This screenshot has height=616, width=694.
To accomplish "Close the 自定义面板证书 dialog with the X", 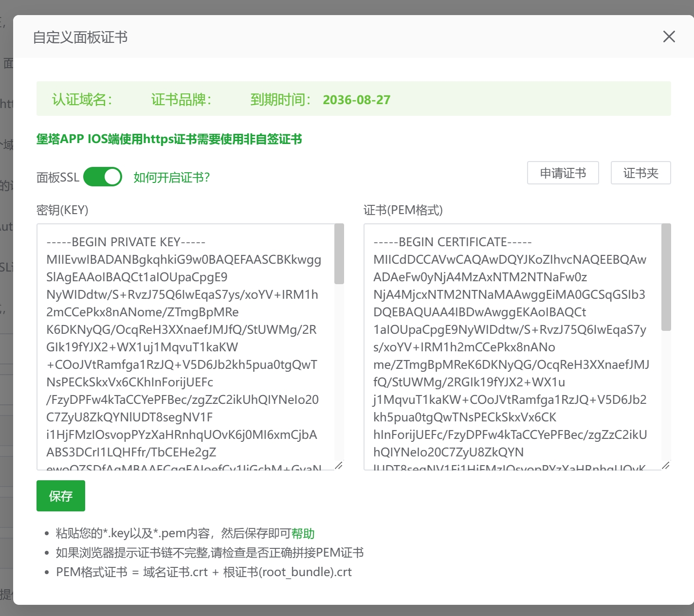I will [669, 36].
